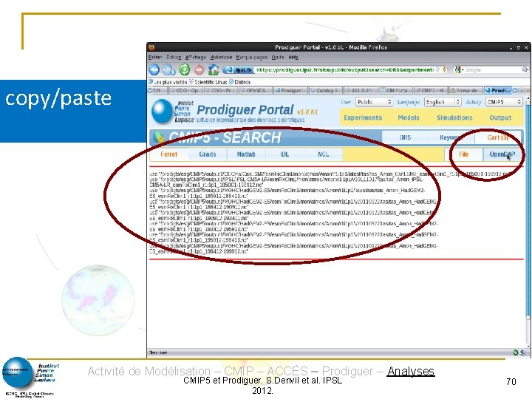Switch to the 'CMIP5 - M' tab
532x399 pixels.
pyautogui.click(x=431, y=91)
